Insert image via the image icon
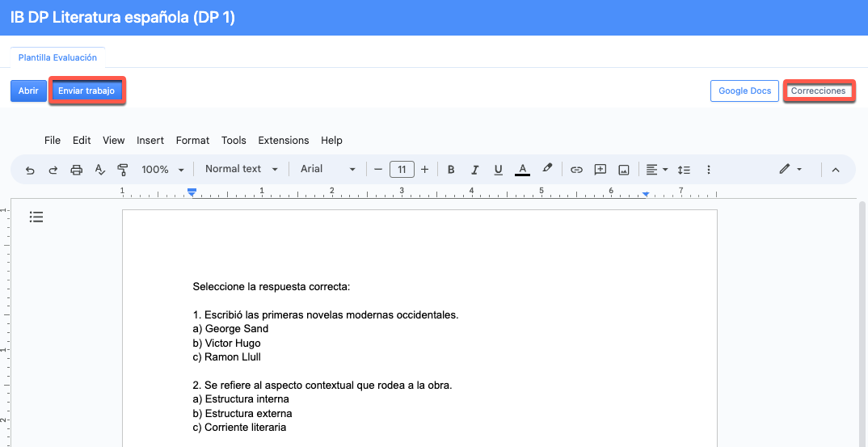Viewport: 868px width, 447px height. pos(623,170)
